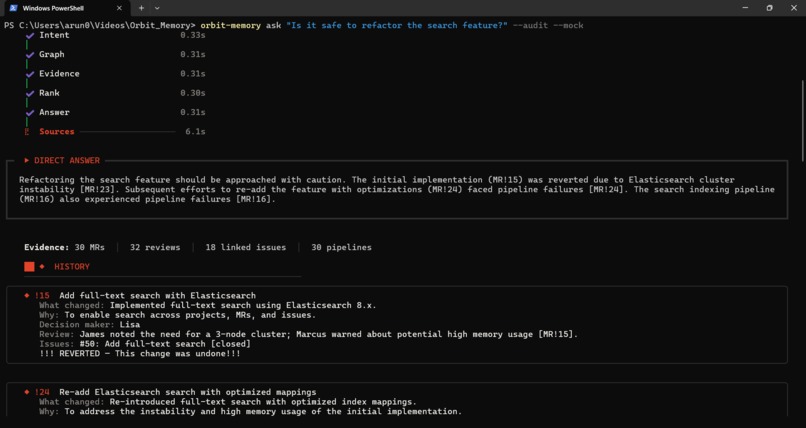
Task: Open a new terminal tab
Action: click(141, 8)
